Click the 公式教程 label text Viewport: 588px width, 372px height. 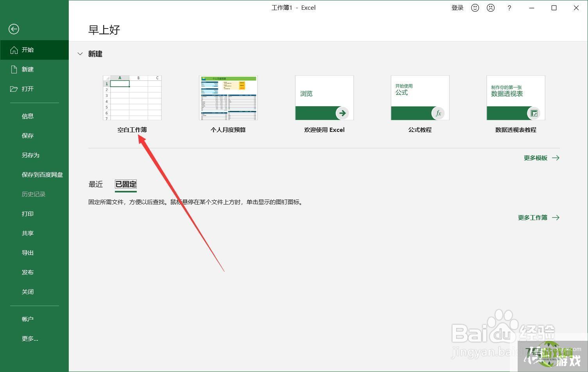coord(420,130)
